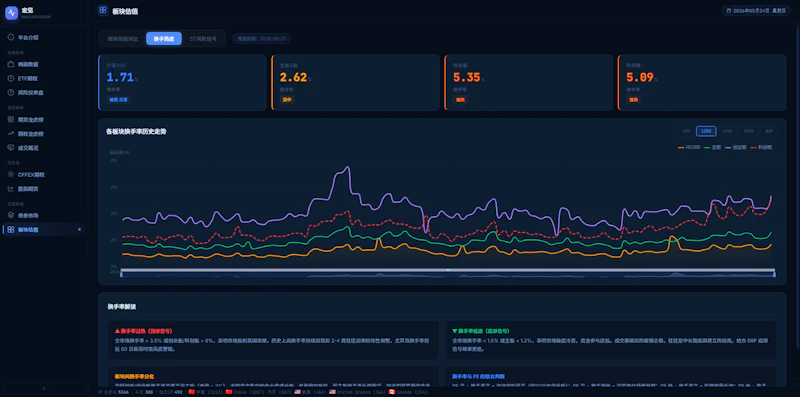The width and height of the screenshot is (800, 397).
Task: Click the green triangle 换手率低迷 icon
Action: [455, 331]
